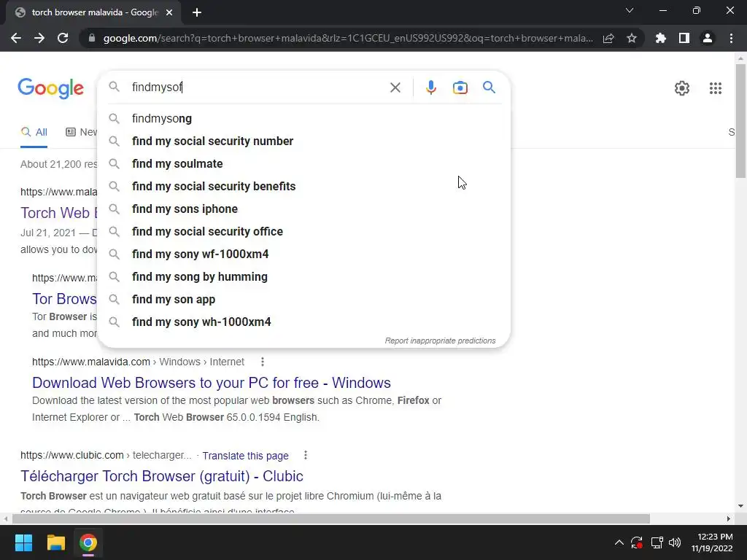Open 'Download Web Browsers to your PC' result

click(212, 383)
